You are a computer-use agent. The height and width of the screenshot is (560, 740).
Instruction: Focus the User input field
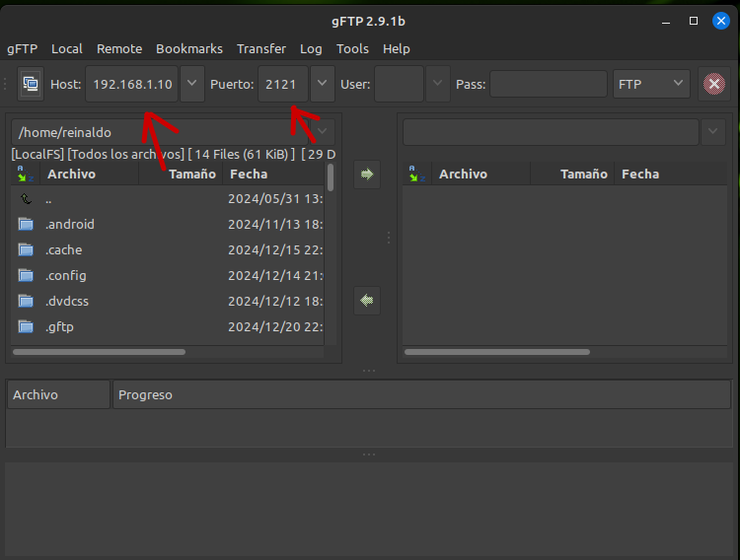click(400, 84)
